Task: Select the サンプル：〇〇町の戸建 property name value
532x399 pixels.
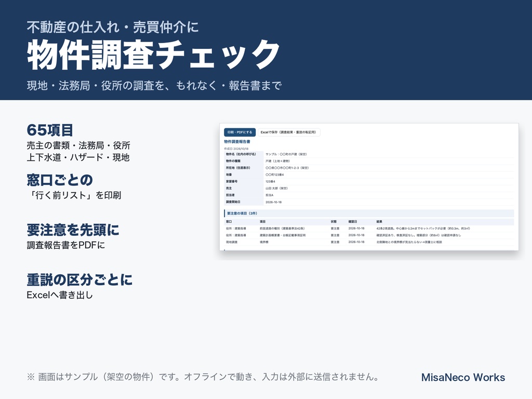Action: click(x=286, y=154)
